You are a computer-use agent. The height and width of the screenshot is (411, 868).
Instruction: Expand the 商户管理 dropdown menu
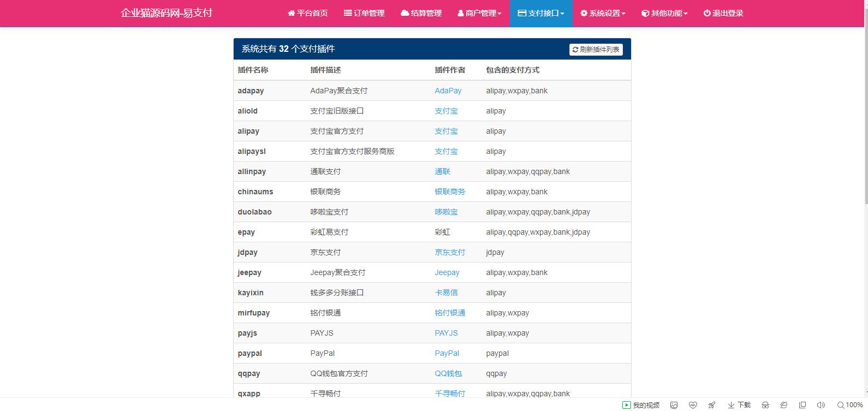point(479,13)
